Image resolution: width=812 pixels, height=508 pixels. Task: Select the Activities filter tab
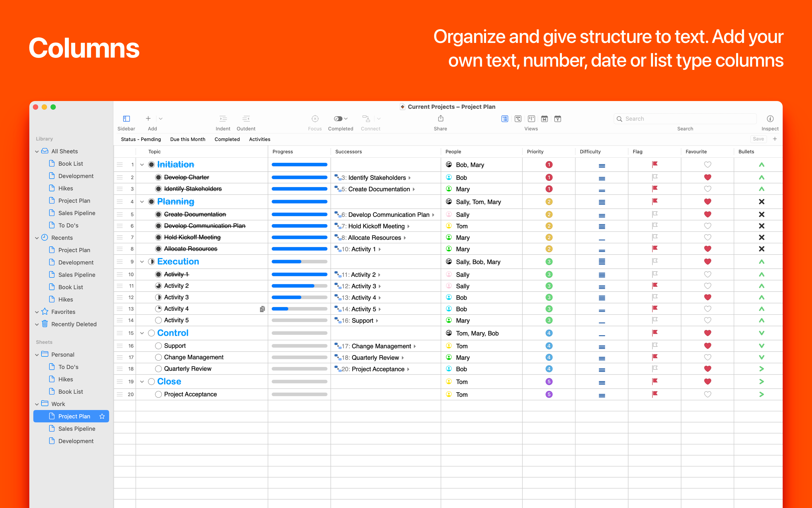pos(259,139)
